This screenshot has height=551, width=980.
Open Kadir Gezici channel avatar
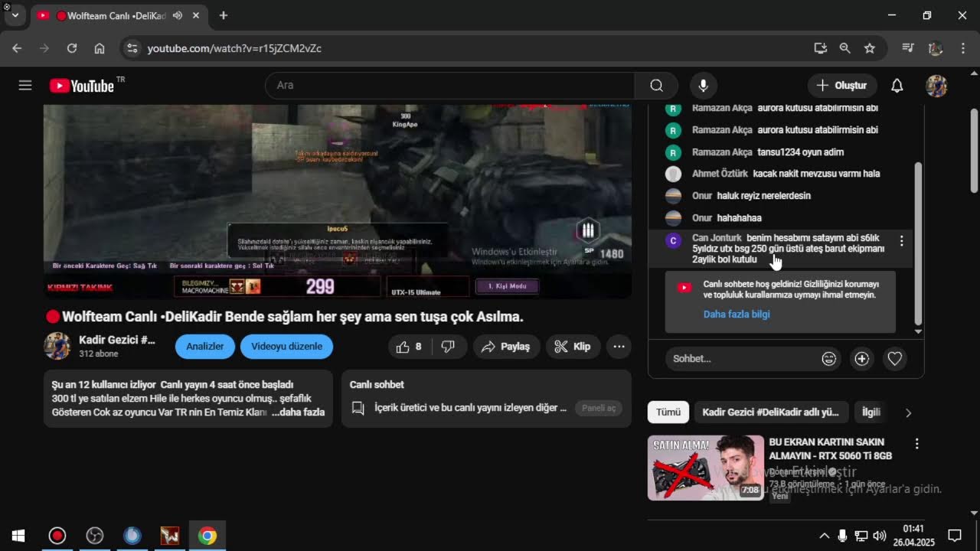(x=57, y=346)
